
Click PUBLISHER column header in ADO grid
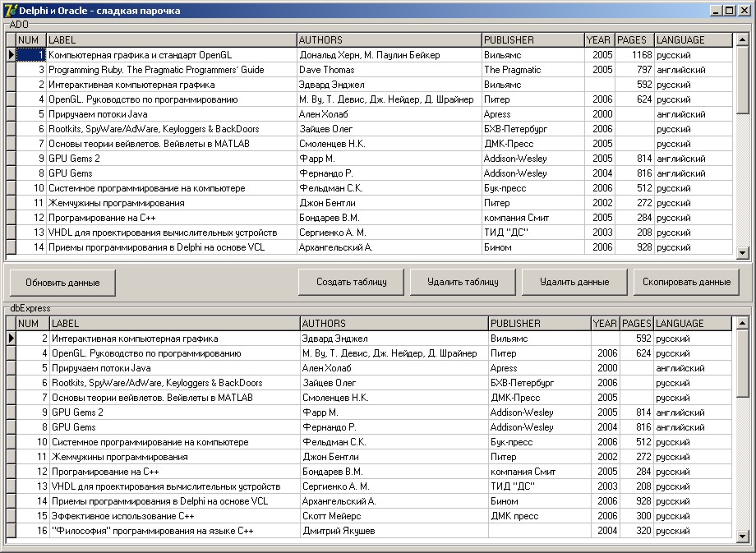533,40
